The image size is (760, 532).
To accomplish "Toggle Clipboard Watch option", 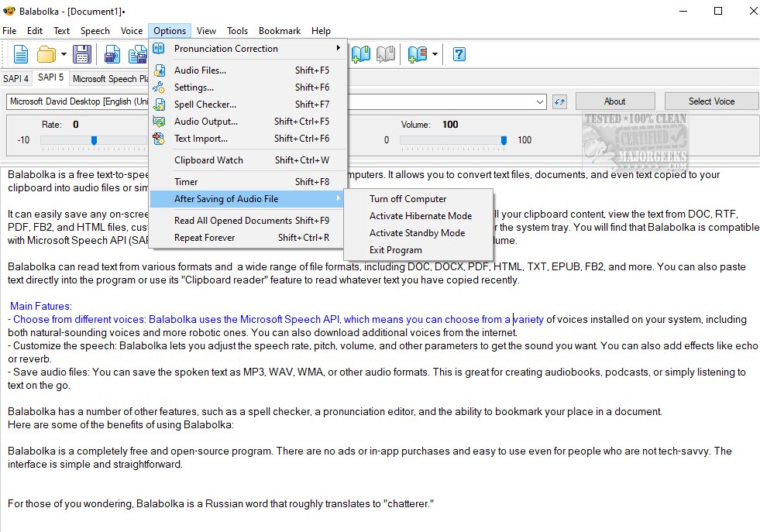I will [x=248, y=160].
